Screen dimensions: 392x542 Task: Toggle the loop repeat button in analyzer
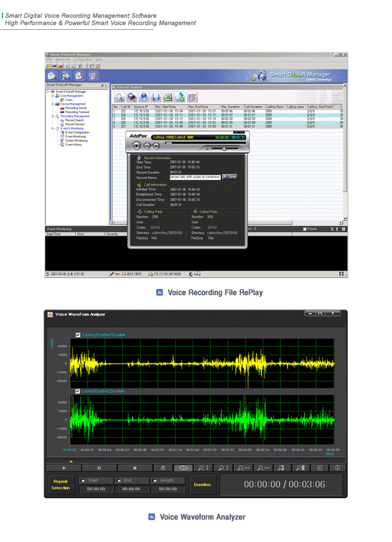(184, 468)
